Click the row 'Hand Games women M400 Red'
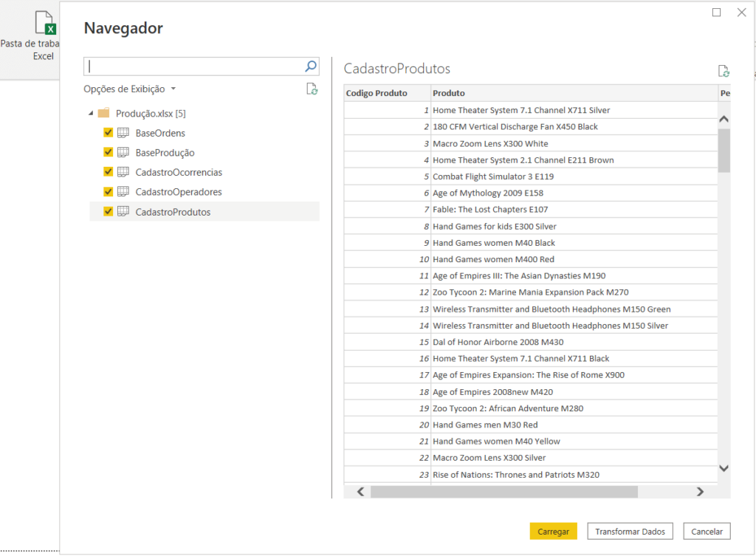This screenshot has height=556, width=756. point(531,259)
